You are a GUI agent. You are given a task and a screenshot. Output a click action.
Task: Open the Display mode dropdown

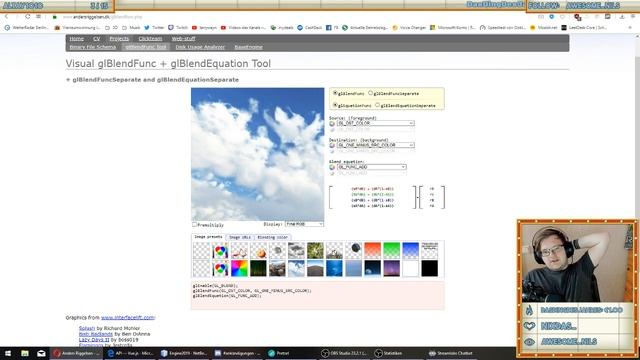pos(304,224)
